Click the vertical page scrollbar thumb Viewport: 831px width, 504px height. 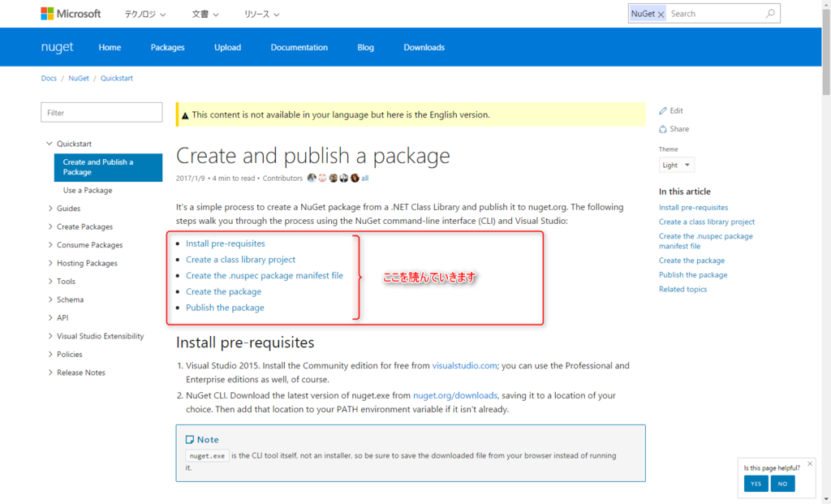pos(826,53)
